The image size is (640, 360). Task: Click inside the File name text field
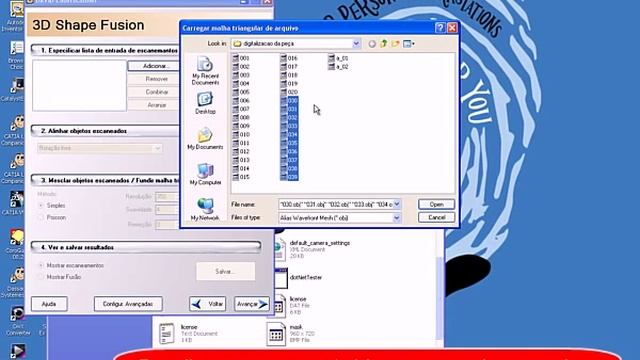click(336, 204)
